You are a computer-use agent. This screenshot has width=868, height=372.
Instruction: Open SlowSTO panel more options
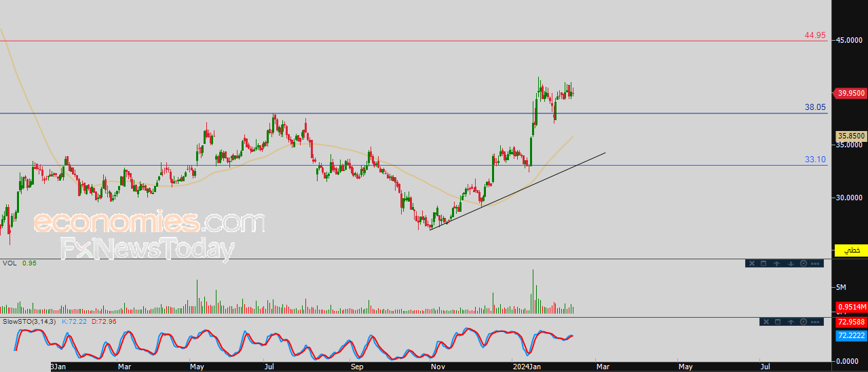point(815,322)
